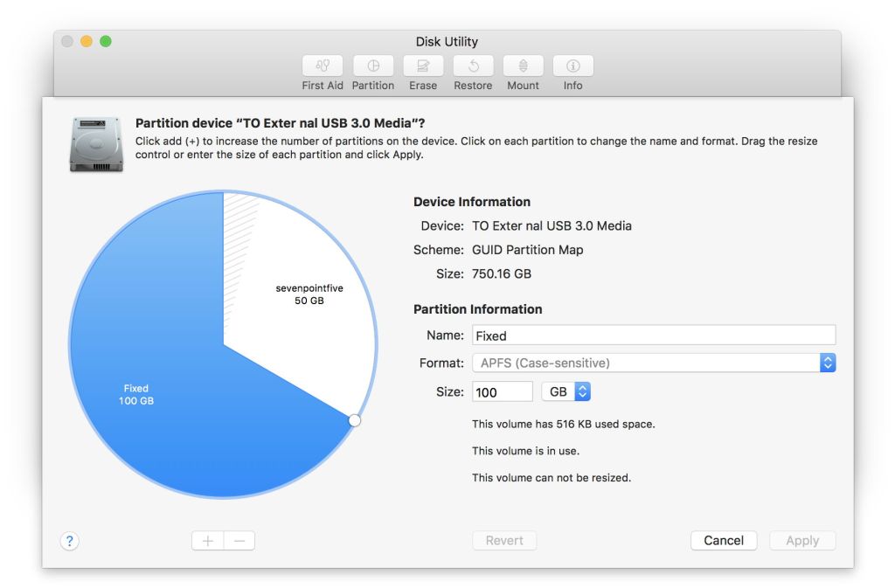Click the Apply button
895x588 pixels.
(801, 541)
